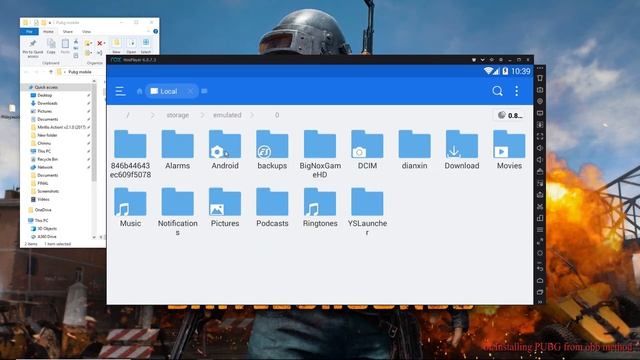Click the scissors icon in Nox sidebar
Image resolution: width=640 pixels, height=360 pixels.
coord(540,207)
